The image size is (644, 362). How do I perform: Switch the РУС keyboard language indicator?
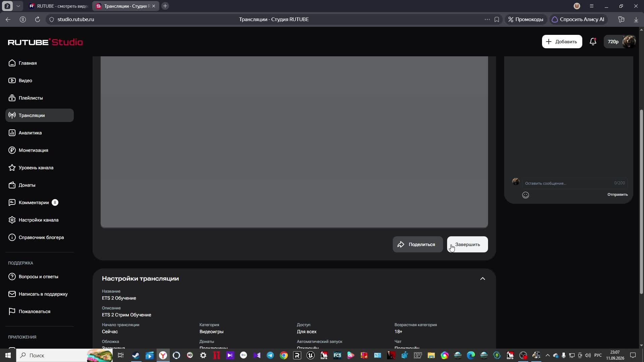(598, 355)
